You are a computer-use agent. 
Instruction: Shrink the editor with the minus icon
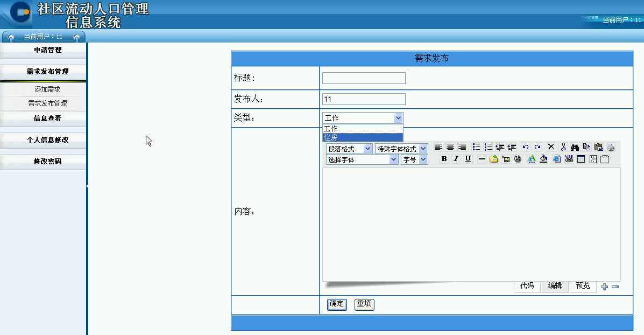(615, 287)
